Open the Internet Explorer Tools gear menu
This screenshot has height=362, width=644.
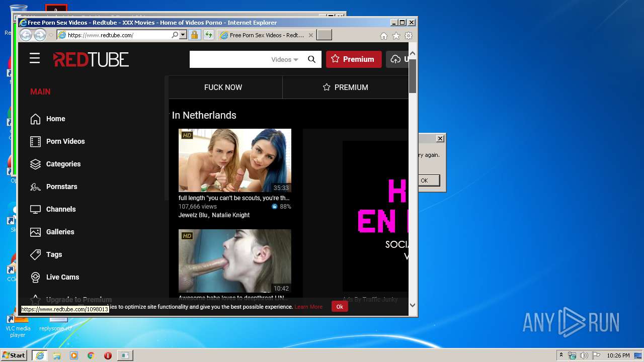point(409,36)
